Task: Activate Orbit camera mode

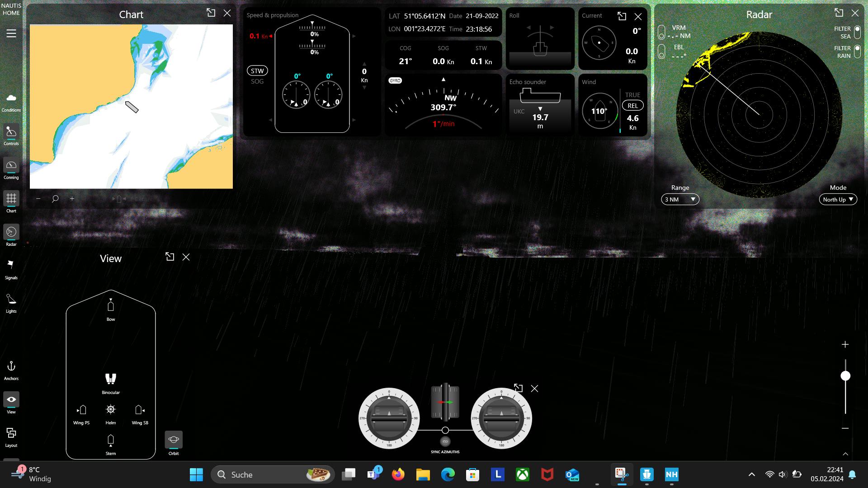Action: [x=174, y=440]
